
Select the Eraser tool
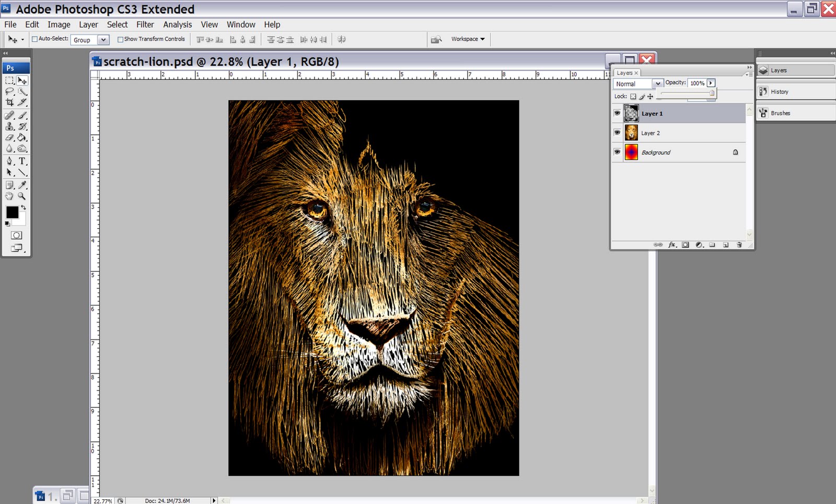(9, 137)
